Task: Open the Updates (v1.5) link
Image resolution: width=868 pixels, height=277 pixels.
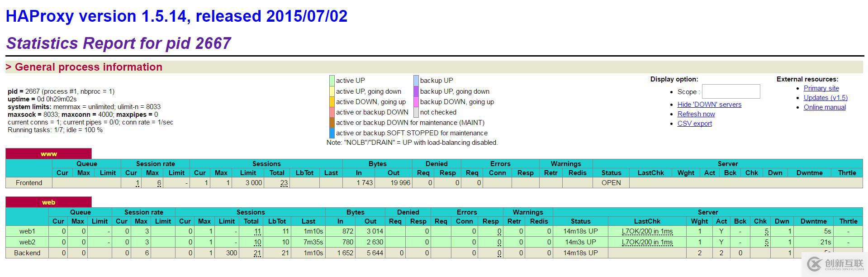Action: click(825, 98)
